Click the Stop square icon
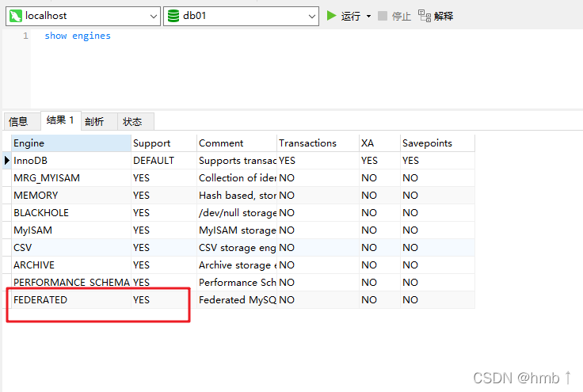The width and height of the screenshot is (583, 392). pyautogui.click(x=383, y=16)
